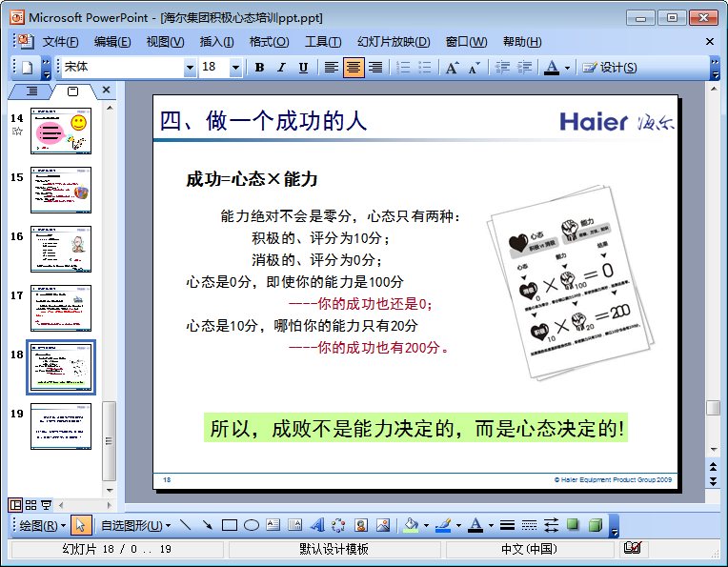Toggle bold formatting

[259, 68]
